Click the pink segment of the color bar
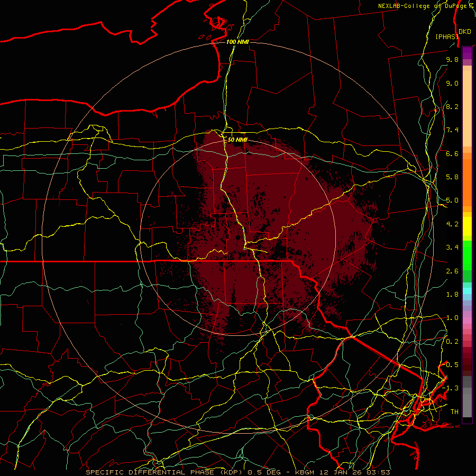 (467, 321)
